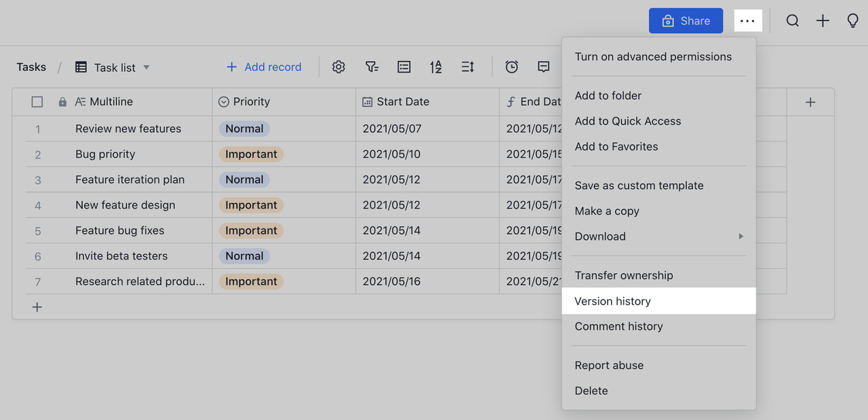Viewport: 868px width, 420px height.
Task: Open the view settings gear icon
Action: pos(338,67)
